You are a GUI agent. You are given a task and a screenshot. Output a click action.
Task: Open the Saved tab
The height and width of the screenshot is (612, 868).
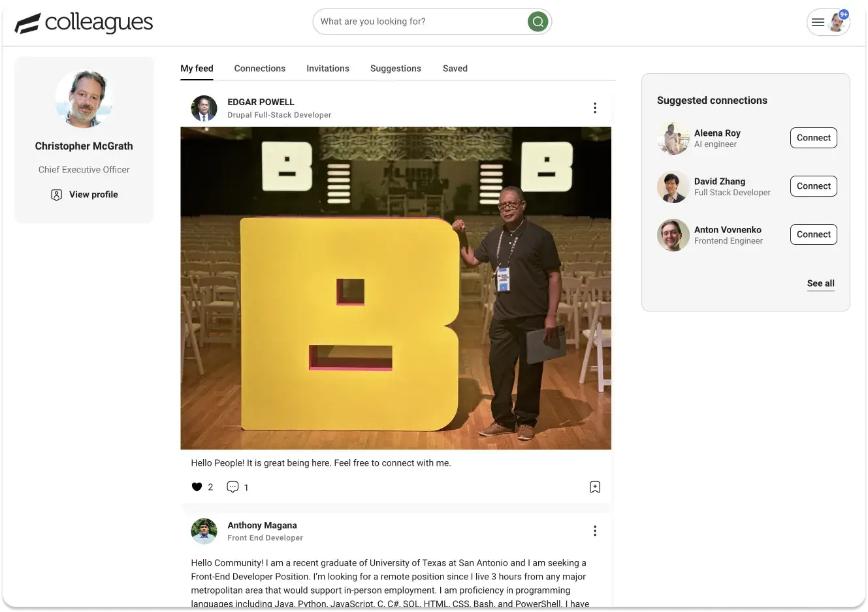455,69
